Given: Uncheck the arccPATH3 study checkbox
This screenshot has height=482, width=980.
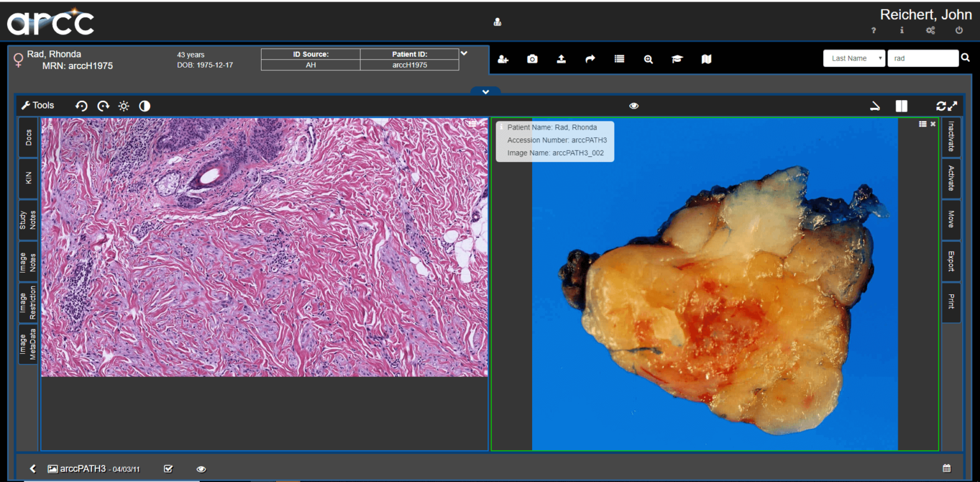Looking at the screenshot, I should click(168, 469).
